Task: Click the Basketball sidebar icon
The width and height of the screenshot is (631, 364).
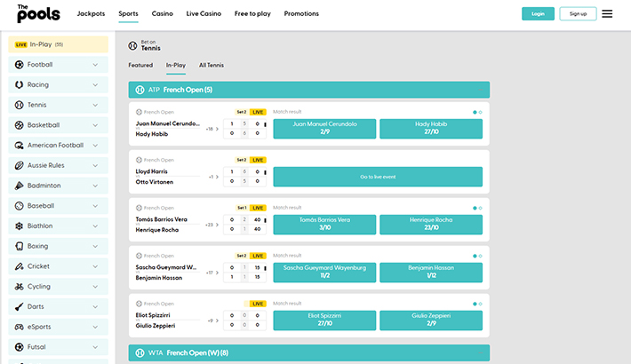Action: 19,124
